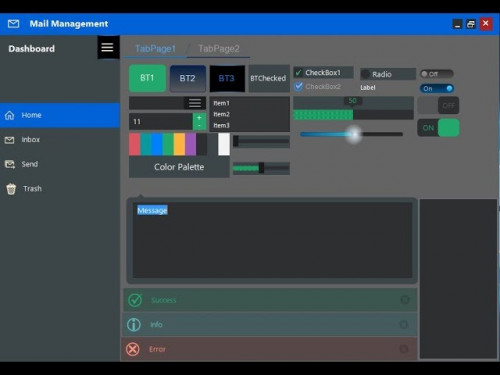
Task: Click the Trash bin icon
Action: pos(11,189)
